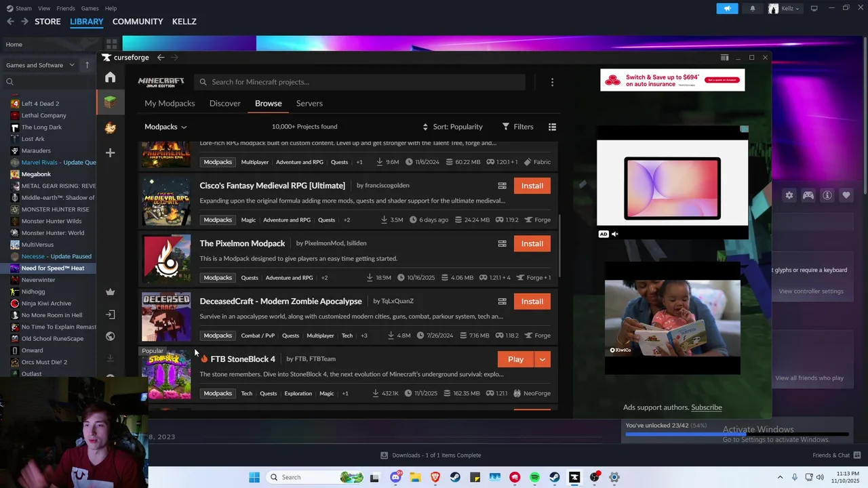Click the Steam library search field

coord(49,82)
